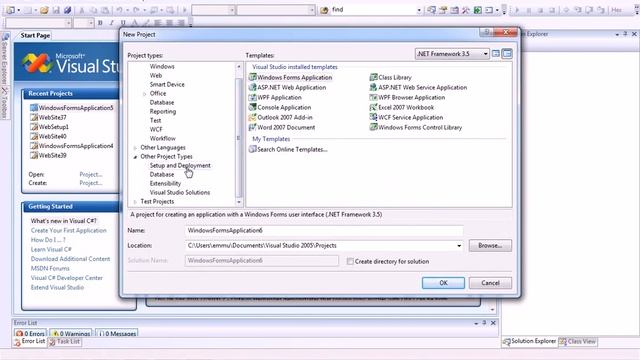The image size is (640, 360).
Task: Switch templates to large icons view
Action: 496,53
